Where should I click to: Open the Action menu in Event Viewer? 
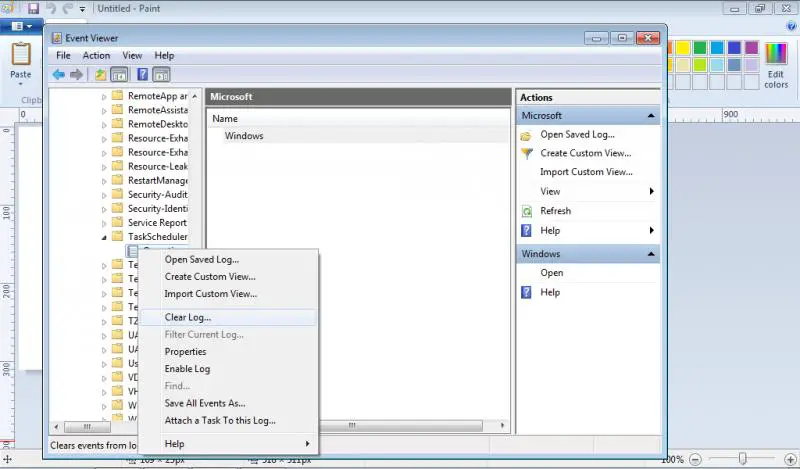point(96,56)
